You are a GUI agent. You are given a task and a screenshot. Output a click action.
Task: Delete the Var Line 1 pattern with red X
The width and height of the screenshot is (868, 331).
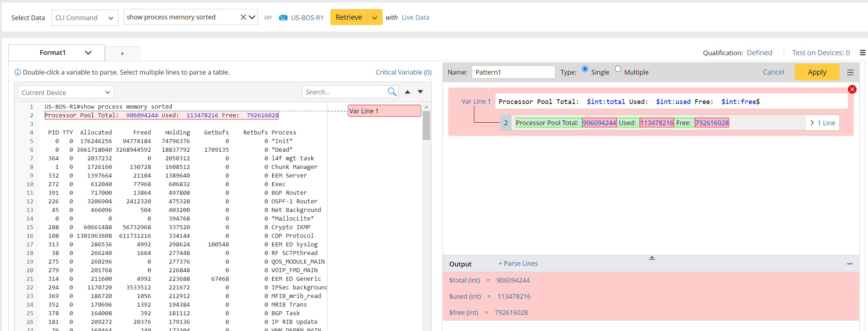(x=852, y=89)
